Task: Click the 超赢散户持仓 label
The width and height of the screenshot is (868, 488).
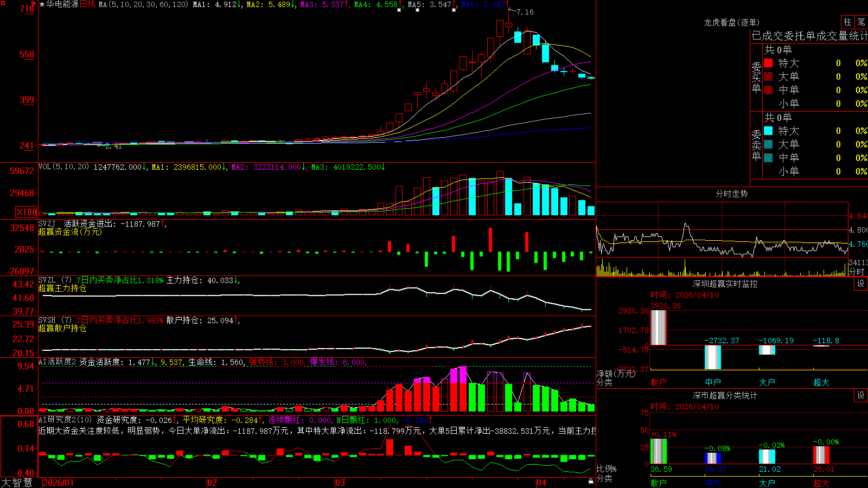Action: pyautogui.click(x=62, y=328)
